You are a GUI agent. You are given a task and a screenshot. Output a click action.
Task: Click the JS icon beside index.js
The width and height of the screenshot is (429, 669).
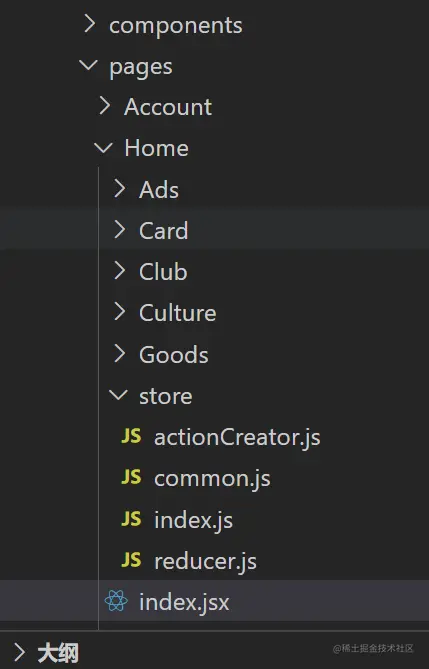[x=131, y=519]
